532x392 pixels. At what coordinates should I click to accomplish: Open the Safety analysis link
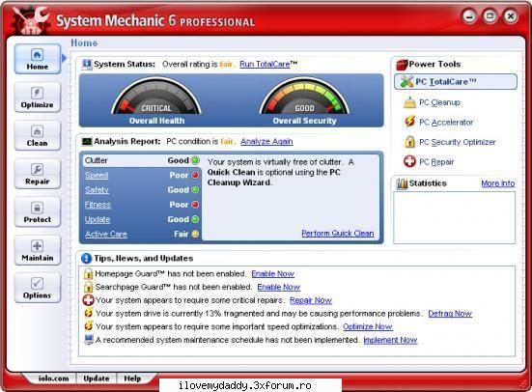(97, 189)
